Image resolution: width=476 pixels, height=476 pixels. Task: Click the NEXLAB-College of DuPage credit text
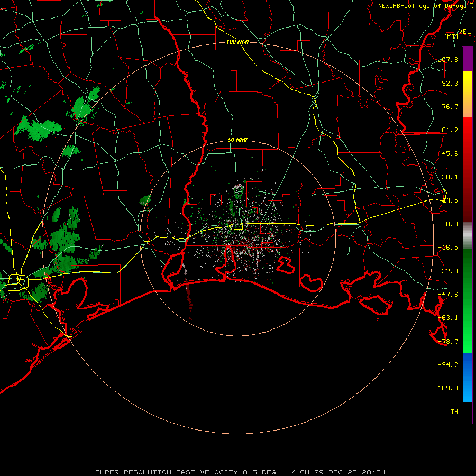point(423,6)
